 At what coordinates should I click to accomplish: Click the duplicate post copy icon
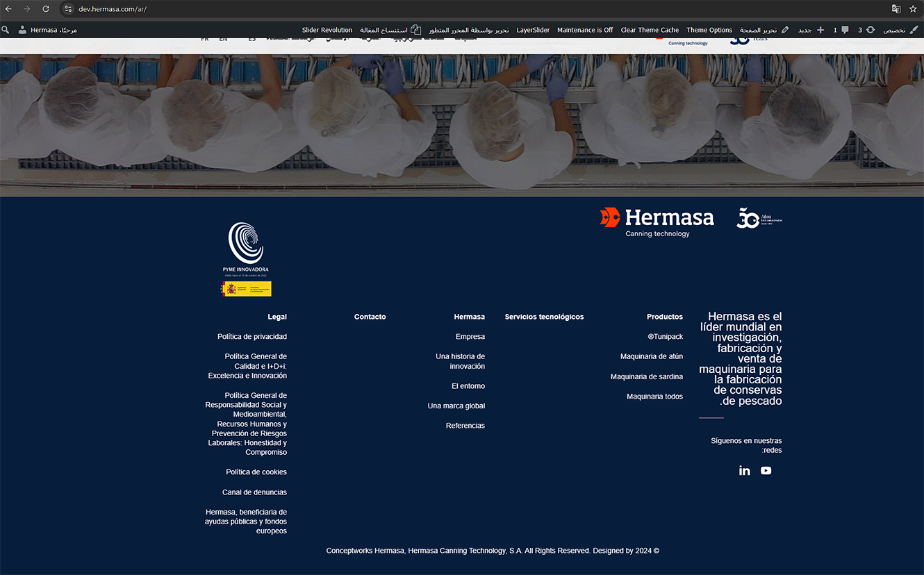[x=415, y=30]
